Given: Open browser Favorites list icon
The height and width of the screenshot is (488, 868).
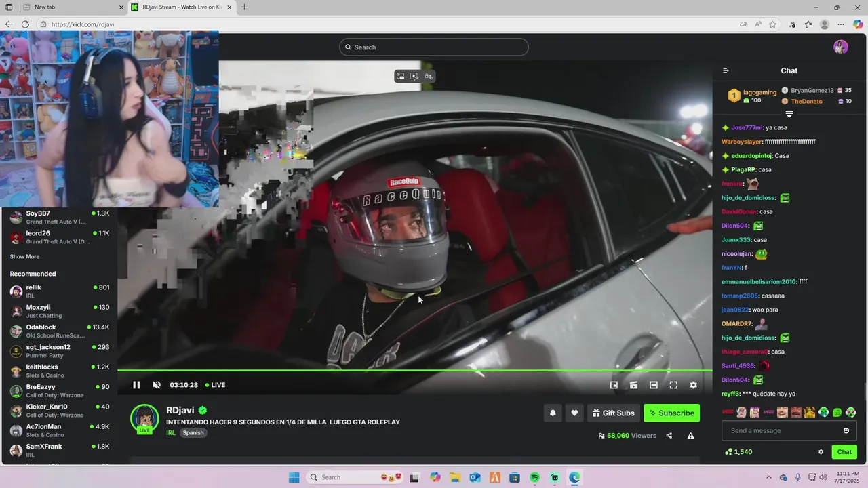Looking at the screenshot, I should click(808, 24).
